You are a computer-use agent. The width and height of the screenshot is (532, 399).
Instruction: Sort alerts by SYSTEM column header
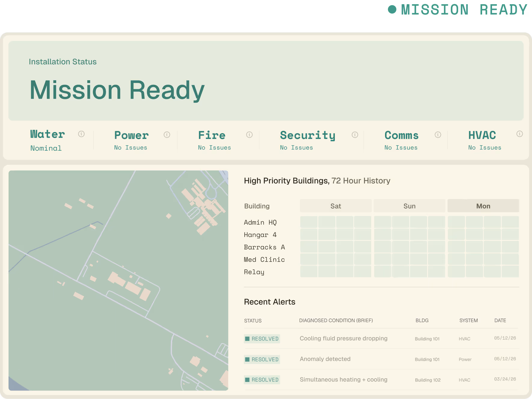(468, 321)
